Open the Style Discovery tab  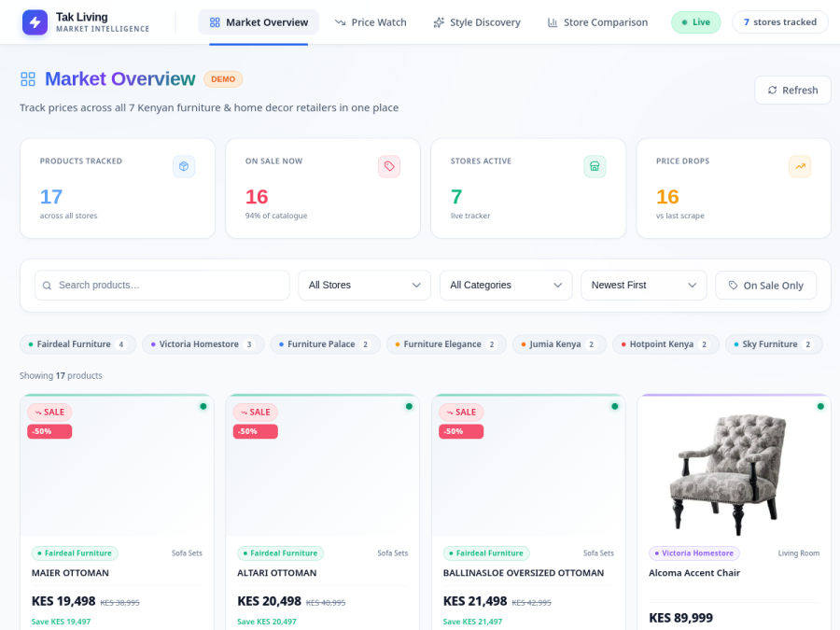click(477, 22)
